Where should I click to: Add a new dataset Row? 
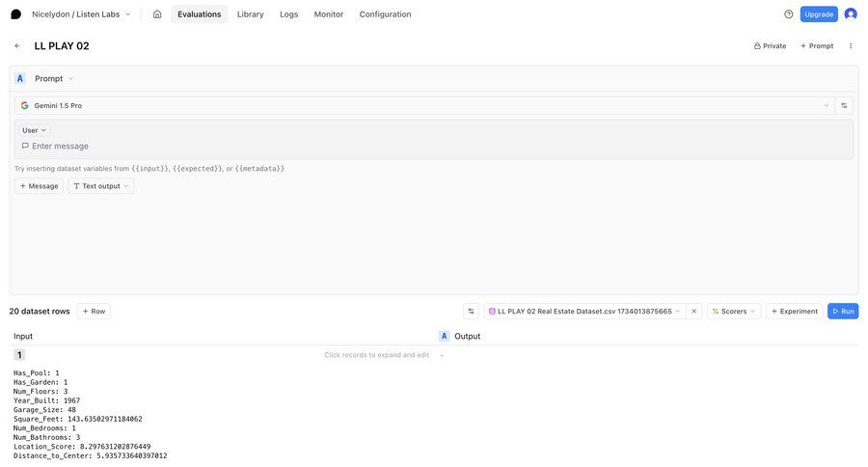coord(94,312)
